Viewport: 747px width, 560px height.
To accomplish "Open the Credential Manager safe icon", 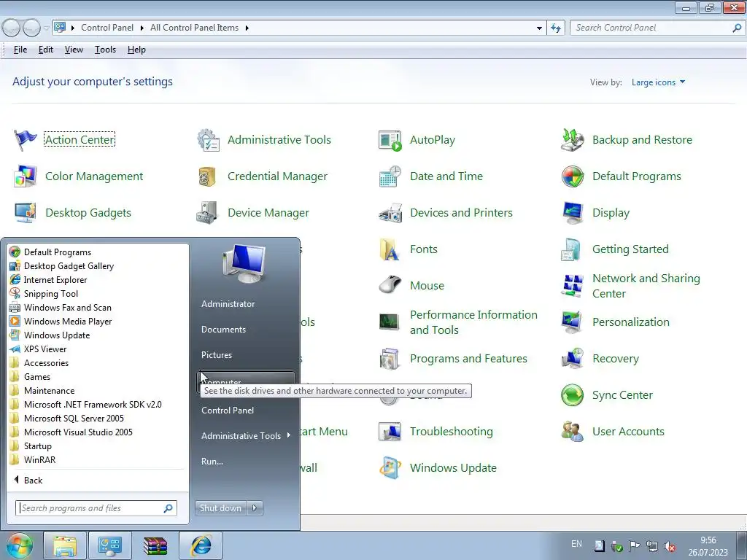I will [x=208, y=176].
